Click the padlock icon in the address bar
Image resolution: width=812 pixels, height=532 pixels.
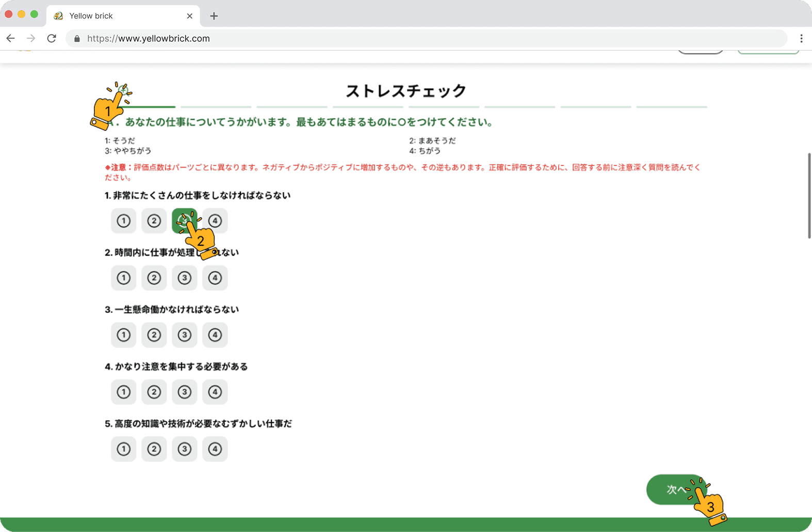77,39
